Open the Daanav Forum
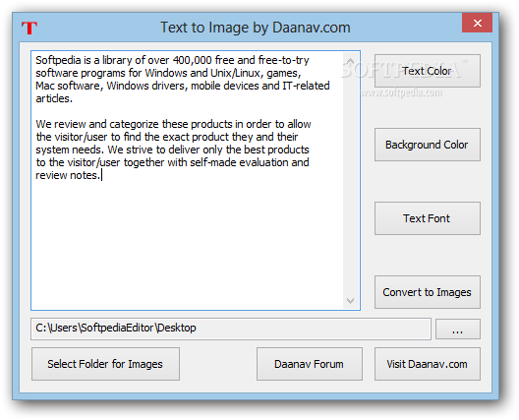The image size is (519, 420). 310,364
